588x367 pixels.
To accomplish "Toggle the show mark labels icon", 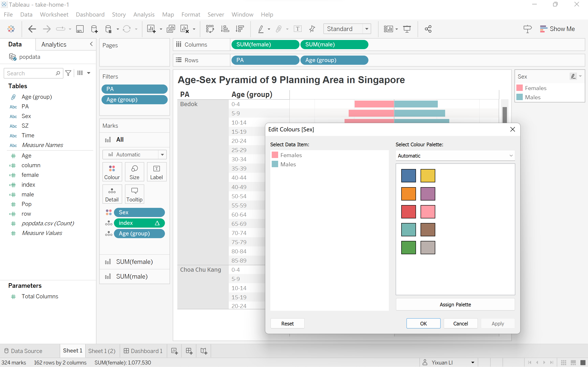I will (x=297, y=29).
